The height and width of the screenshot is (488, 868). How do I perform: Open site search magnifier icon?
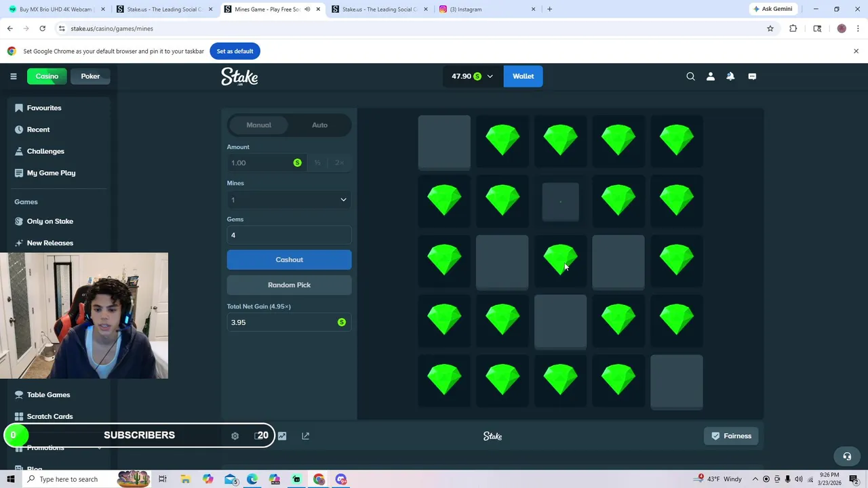pyautogui.click(x=690, y=77)
